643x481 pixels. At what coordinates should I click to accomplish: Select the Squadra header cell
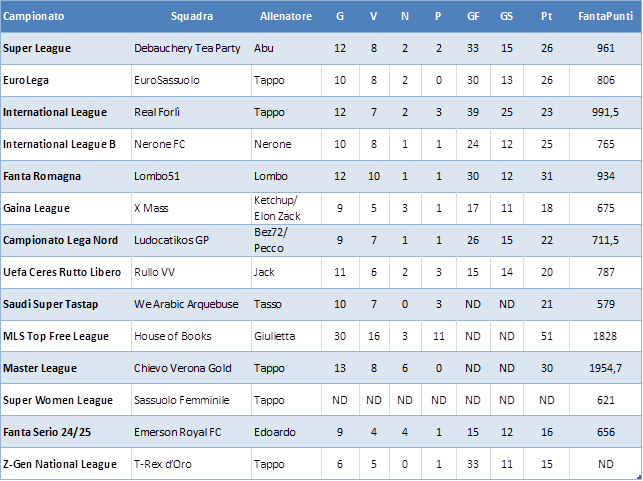pos(192,16)
